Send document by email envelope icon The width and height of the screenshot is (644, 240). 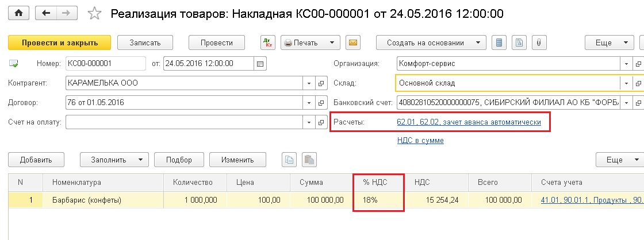coord(352,42)
